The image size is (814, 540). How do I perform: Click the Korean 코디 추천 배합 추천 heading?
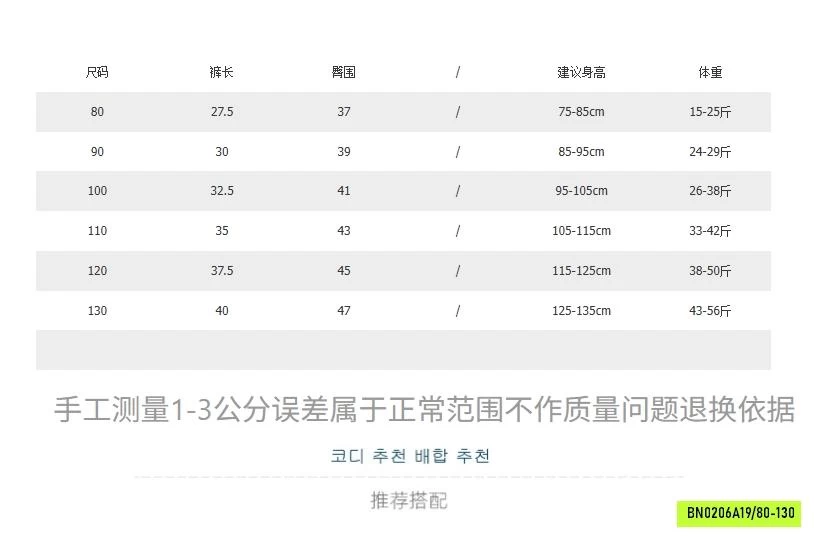[x=410, y=456]
